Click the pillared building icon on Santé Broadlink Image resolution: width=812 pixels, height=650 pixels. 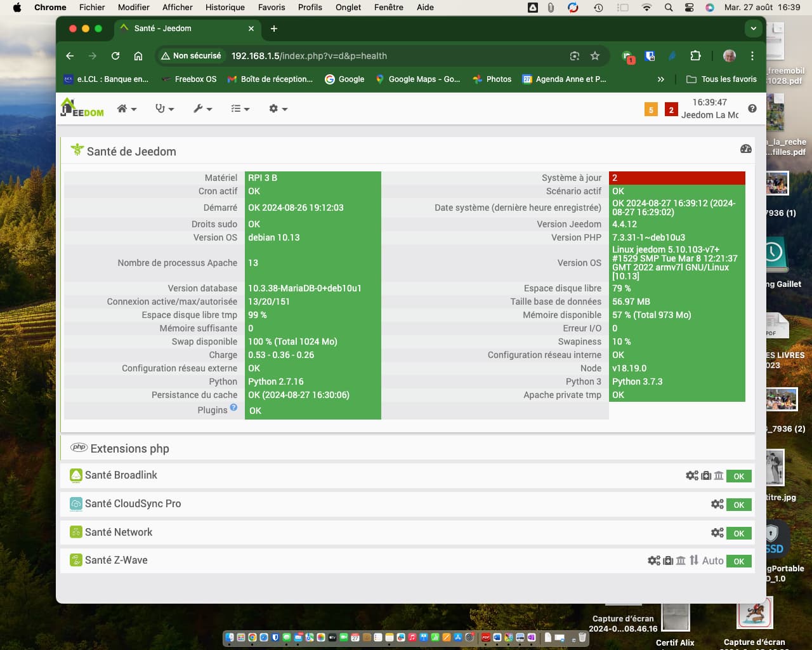tap(719, 475)
